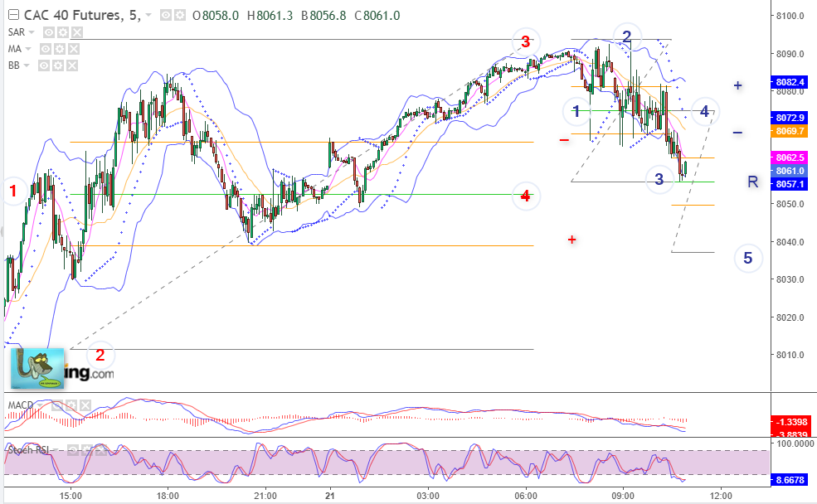Remove the SAR indicator

(76, 33)
